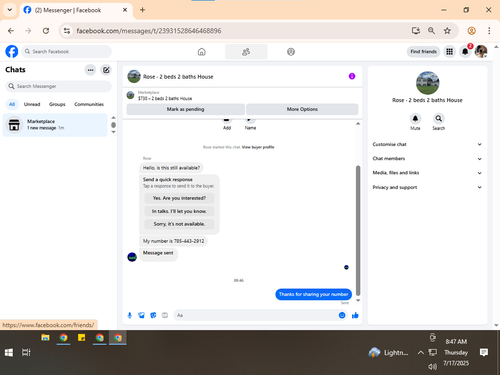
Task: Go back to previous page
Action: point(11,31)
